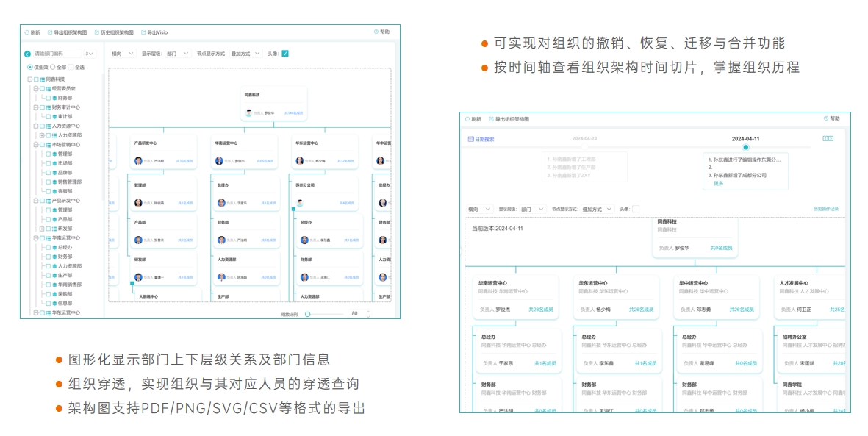
Task: Select 信息部 in the department tree
Action: pos(65,303)
